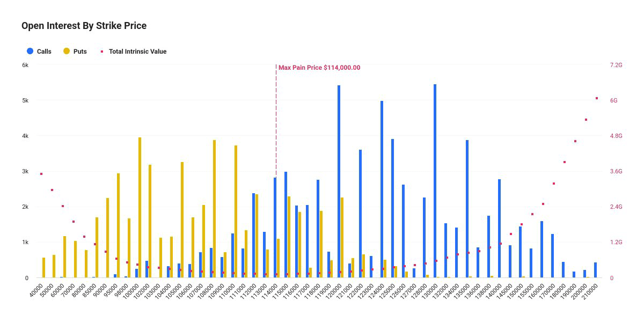644x322 pixels.
Task: Click the Open Interest By Strike Price title
Action: tap(84, 26)
